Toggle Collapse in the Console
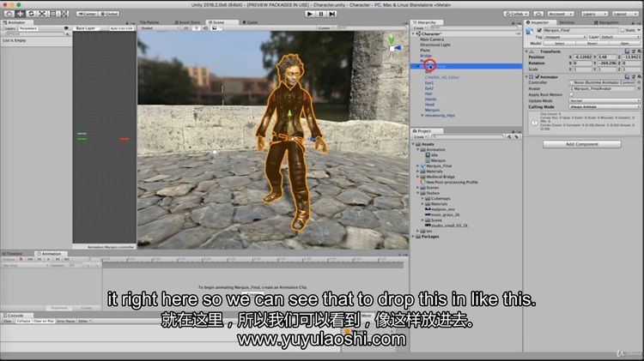 [23, 322]
